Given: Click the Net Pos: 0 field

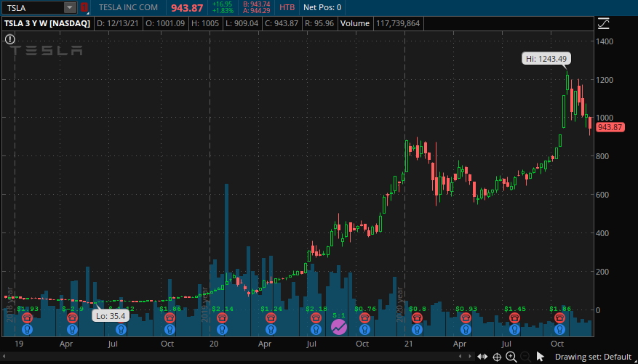Looking at the screenshot, I should click(322, 7).
